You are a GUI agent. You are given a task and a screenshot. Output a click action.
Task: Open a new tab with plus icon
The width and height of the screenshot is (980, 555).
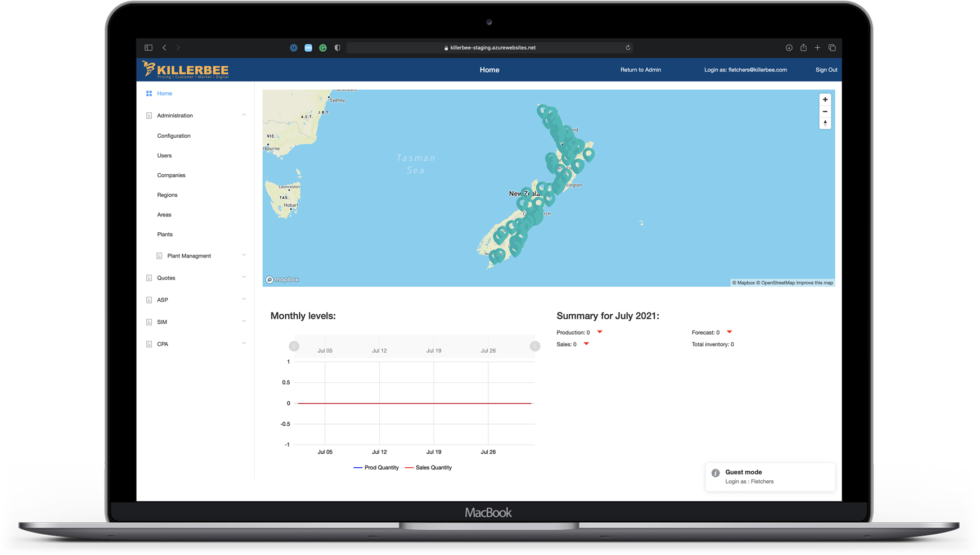click(x=817, y=48)
